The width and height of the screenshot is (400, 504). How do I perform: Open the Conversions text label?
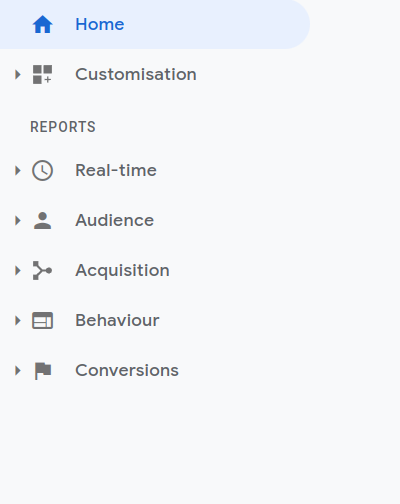(x=127, y=370)
